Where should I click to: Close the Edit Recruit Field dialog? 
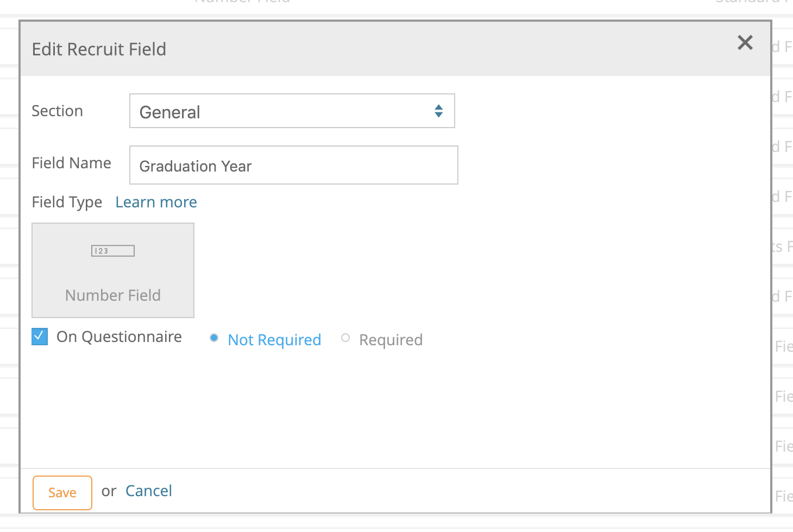[x=745, y=43]
